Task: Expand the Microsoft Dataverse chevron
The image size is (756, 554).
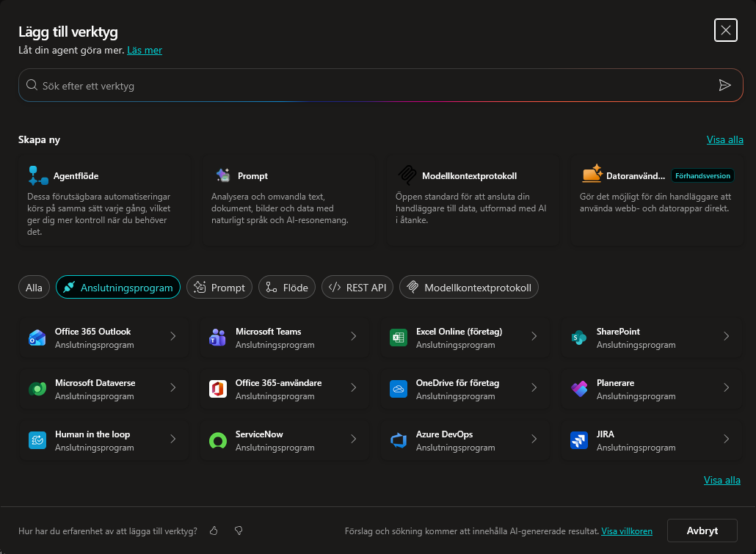Action: coord(173,387)
